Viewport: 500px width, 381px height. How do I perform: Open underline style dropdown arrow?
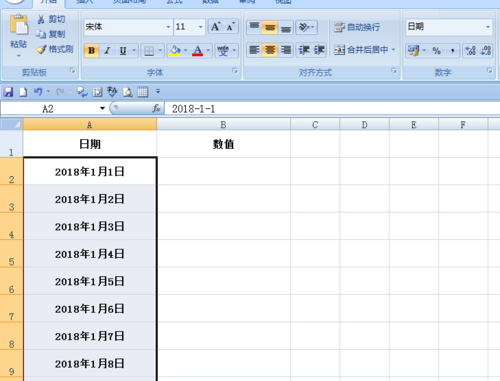click(x=134, y=51)
